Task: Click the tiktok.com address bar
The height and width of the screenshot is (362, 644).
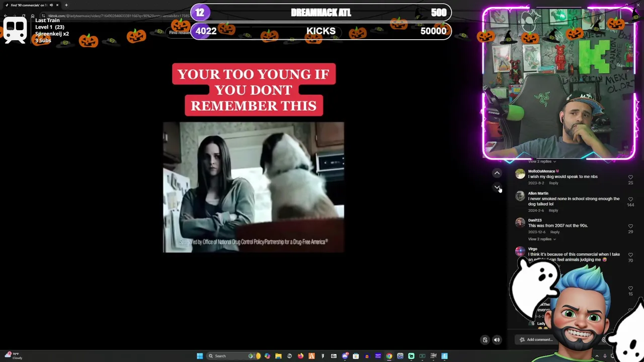Action: point(118,16)
